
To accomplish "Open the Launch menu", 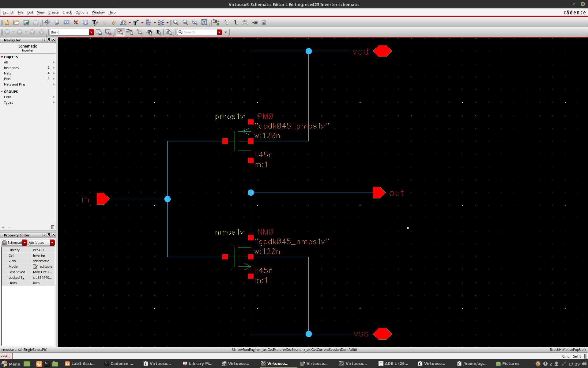I will point(8,12).
